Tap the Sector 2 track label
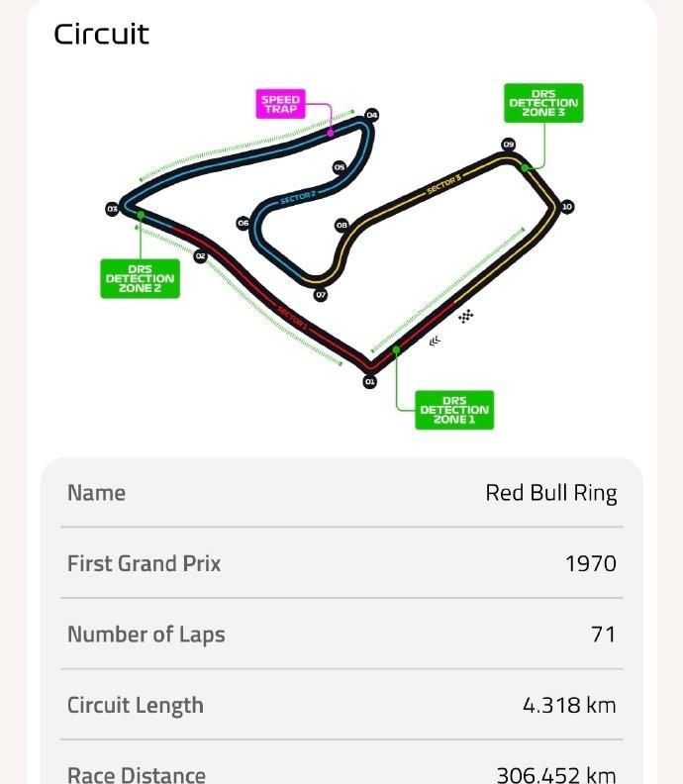The width and height of the screenshot is (683, 784). pyautogui.click(x=298, y=198)
